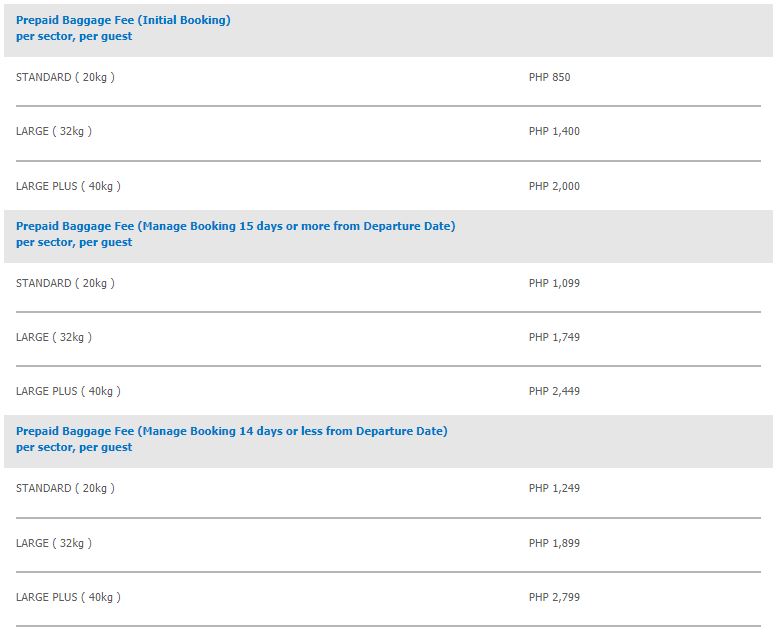Click the Prepaid Baggage Fee (Initial Booking) heading
The width and height of the screenshot is (779, 632).
tap(123, 20)
